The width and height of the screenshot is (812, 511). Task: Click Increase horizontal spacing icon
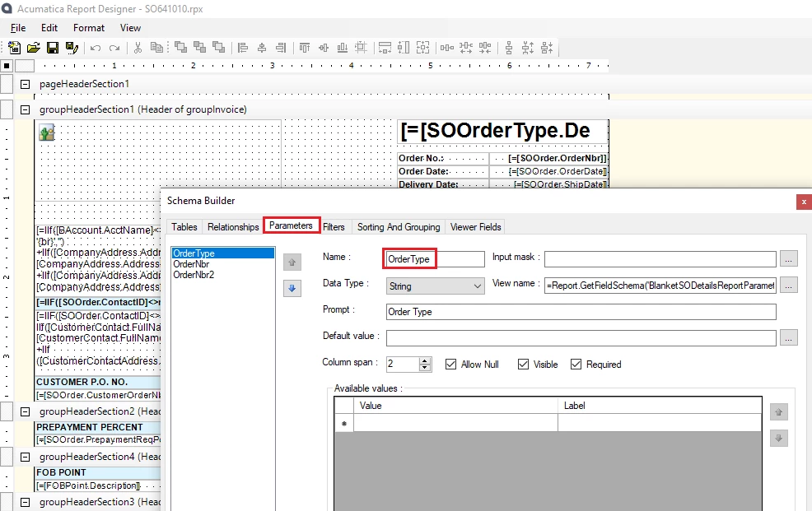[x=466, y=48]
